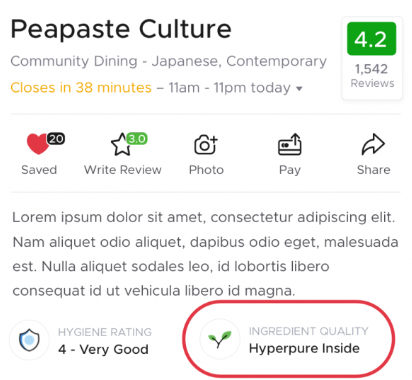Click the 20 saved count badge
The width and height of the screenshot is (412, 380).
[56, 139]
